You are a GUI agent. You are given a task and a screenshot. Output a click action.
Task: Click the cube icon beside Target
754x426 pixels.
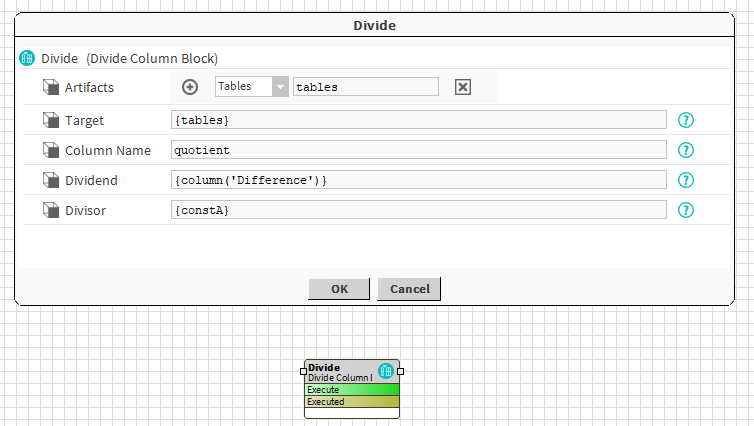[x=51, y=121]
